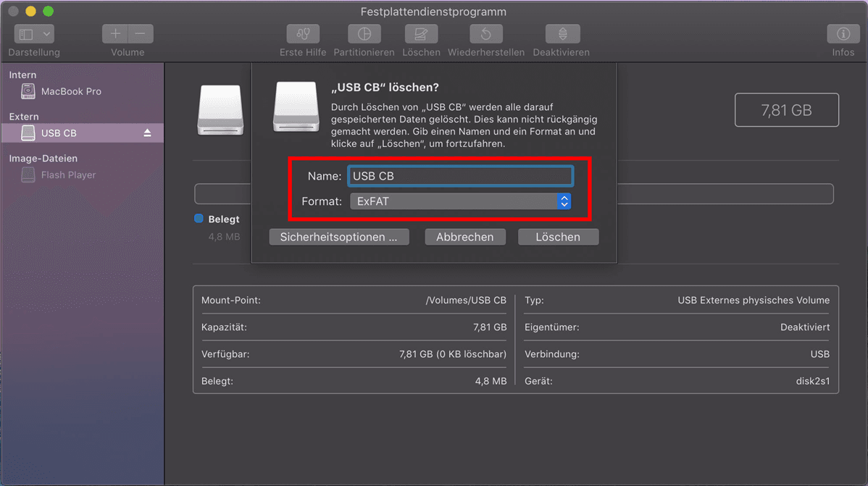Click the drive icon in the dialog
Screen dimensions: 868x486
coord(296,106)
